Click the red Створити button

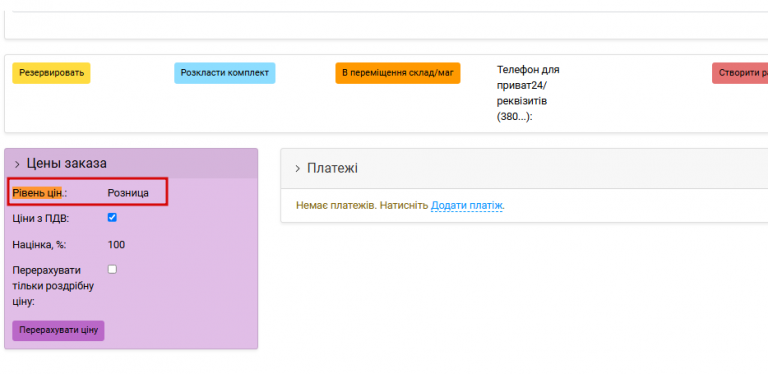click(740, 73)
